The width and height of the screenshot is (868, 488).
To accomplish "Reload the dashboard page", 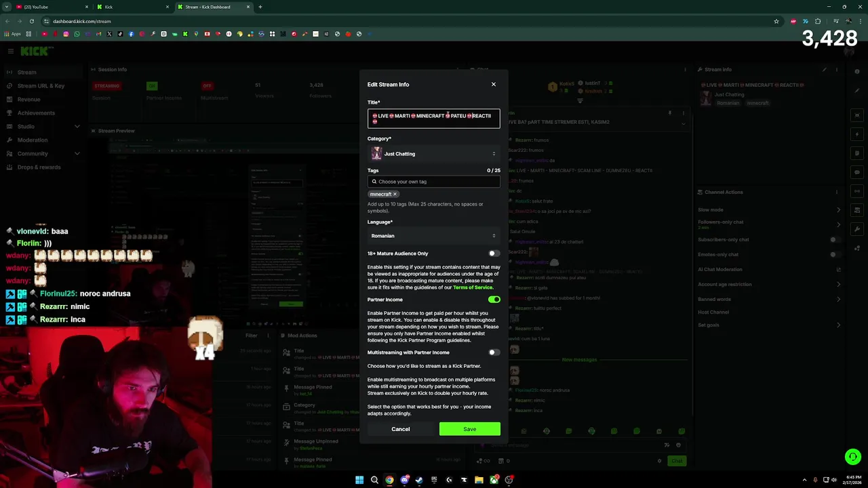I will tap(31, 21).
